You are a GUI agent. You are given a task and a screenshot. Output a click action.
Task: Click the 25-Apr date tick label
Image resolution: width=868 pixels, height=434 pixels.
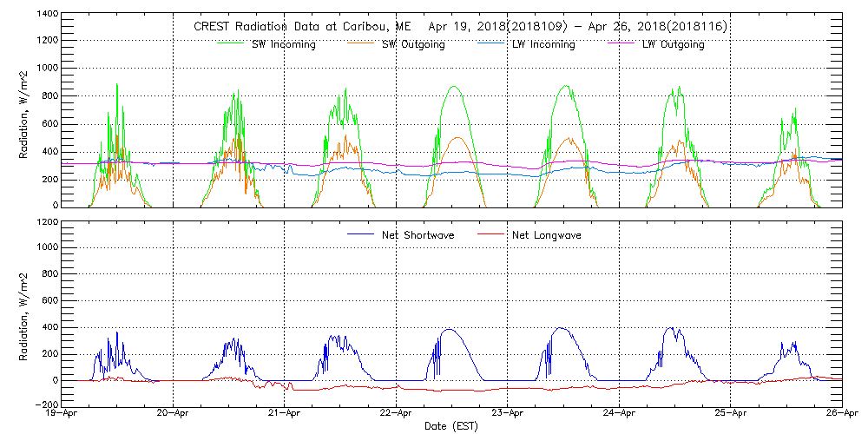pos(731,414)
